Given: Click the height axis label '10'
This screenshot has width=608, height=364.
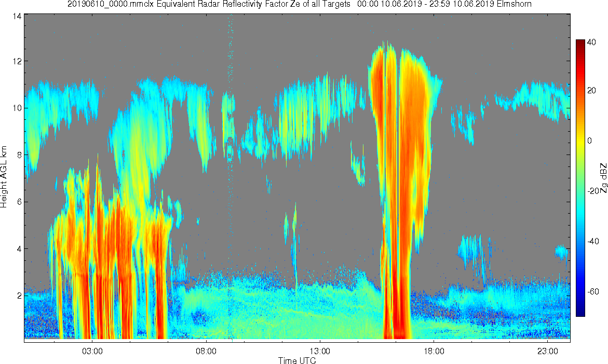Looking at the screenshot, I should [17, 108].
